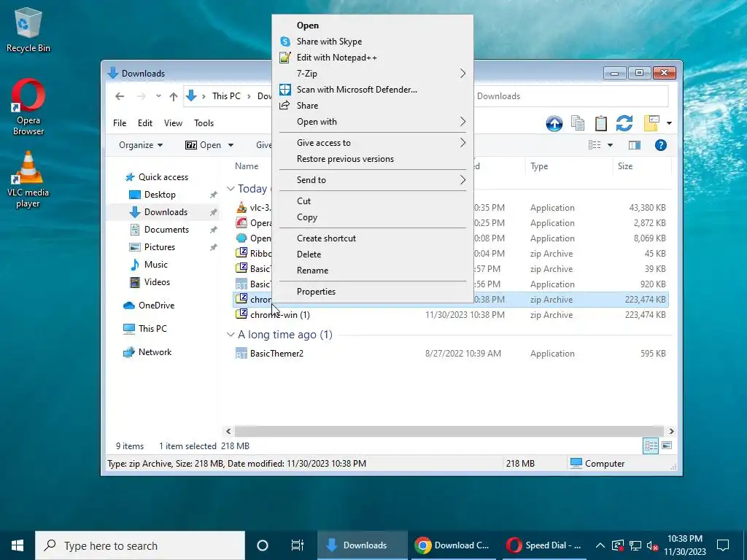
Task: Click the copy documents toolbar icon
Action: pos(578,123)
